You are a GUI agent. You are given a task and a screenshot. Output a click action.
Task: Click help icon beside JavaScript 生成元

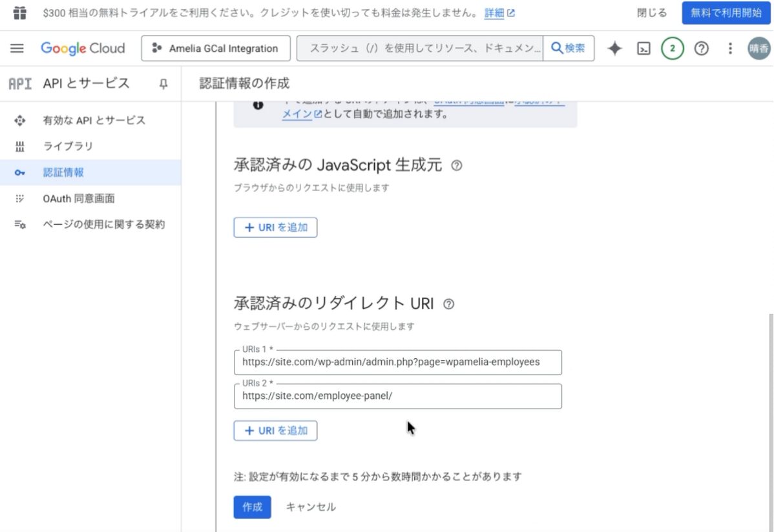click(x=457, y=166)
